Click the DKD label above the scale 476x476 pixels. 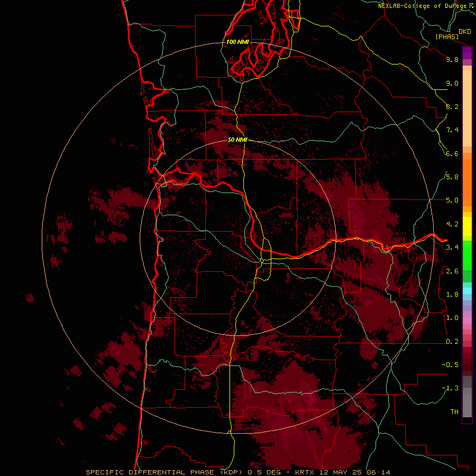(465, 32)
